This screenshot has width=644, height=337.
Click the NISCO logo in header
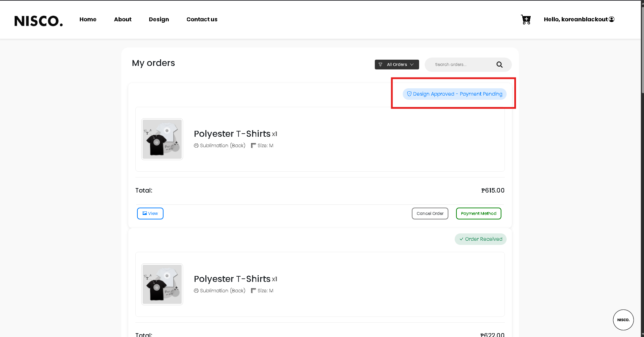pyautogui.click(x=38, y=21)
